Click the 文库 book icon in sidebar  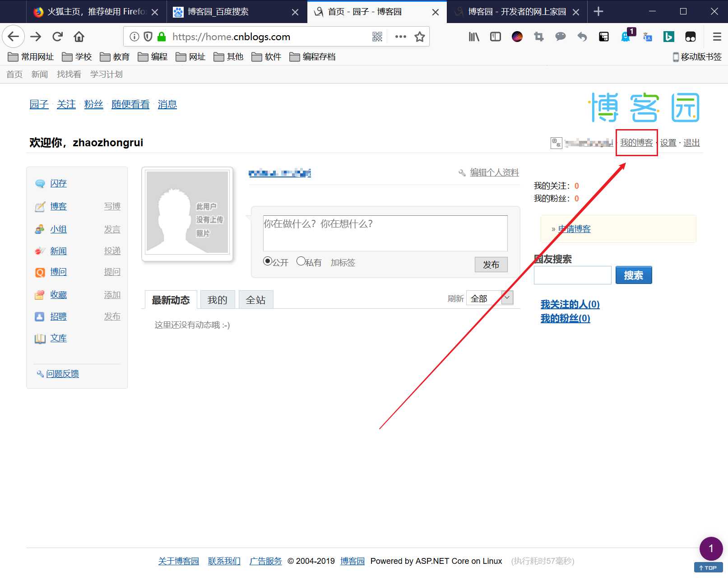[40, 339]
